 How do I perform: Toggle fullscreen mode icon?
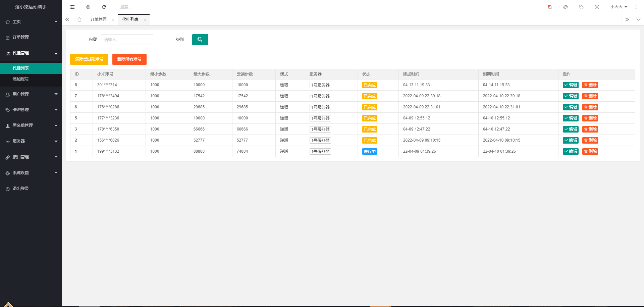pyautogui.click(x=597, y=7)
